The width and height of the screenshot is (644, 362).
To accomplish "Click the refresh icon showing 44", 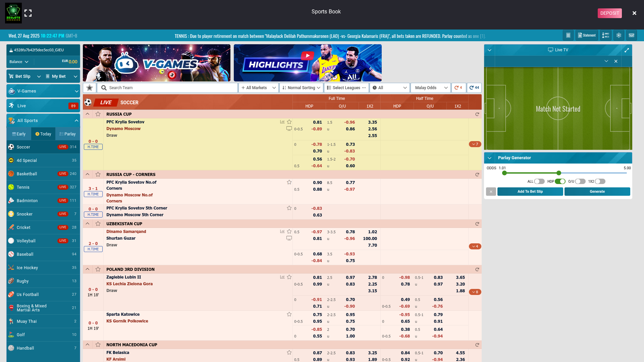I will [x=474, y=88].
